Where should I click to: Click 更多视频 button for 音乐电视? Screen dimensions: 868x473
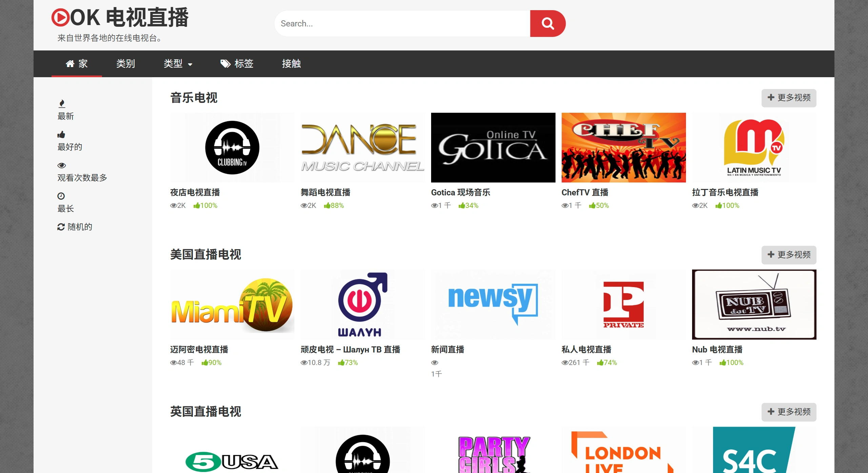pos(788,98)
